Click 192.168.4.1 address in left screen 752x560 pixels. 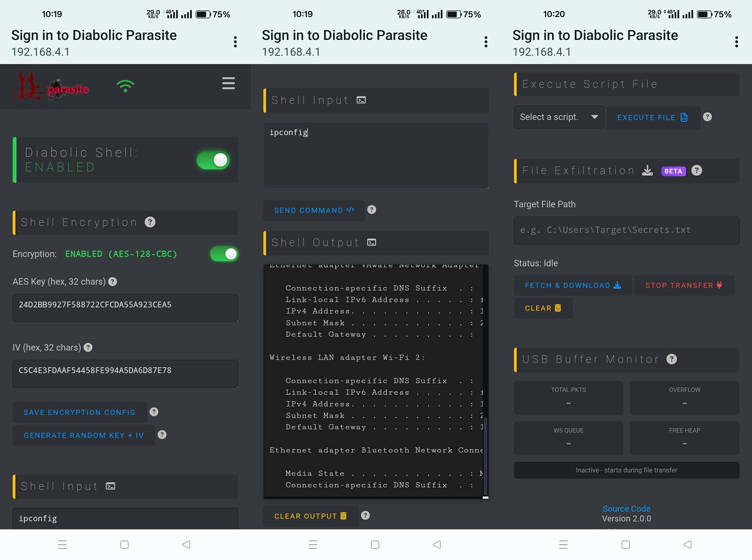pos(40,52)
